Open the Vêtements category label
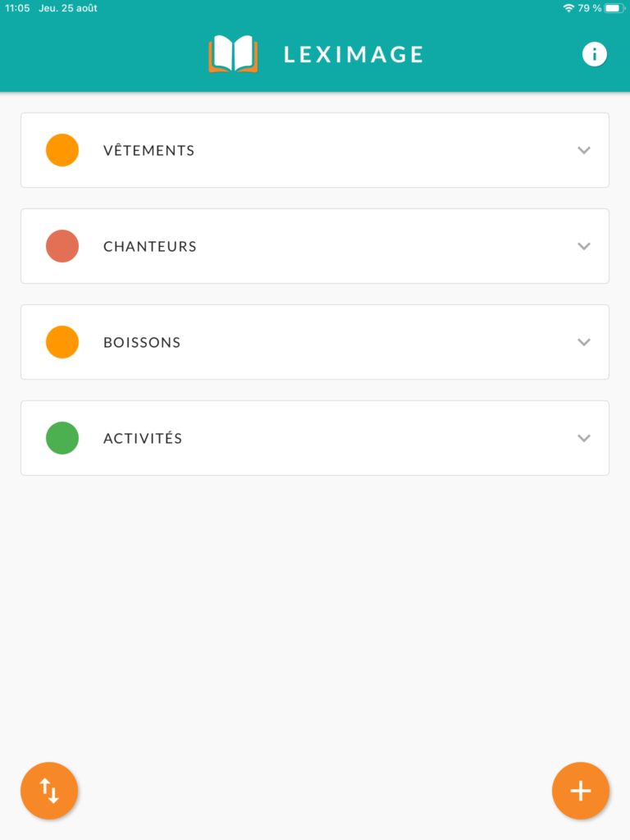This screenshot has width=630, height=840. tap(149, 151)
